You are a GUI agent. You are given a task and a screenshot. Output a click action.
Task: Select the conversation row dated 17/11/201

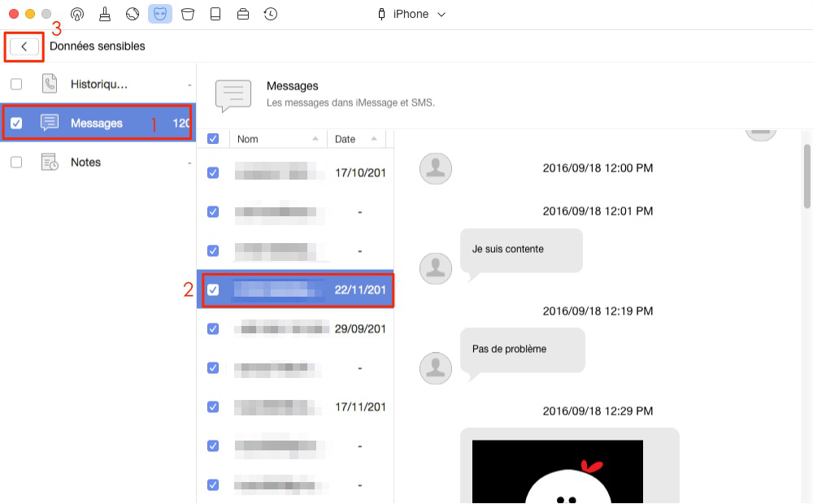[x=296, y=407]
